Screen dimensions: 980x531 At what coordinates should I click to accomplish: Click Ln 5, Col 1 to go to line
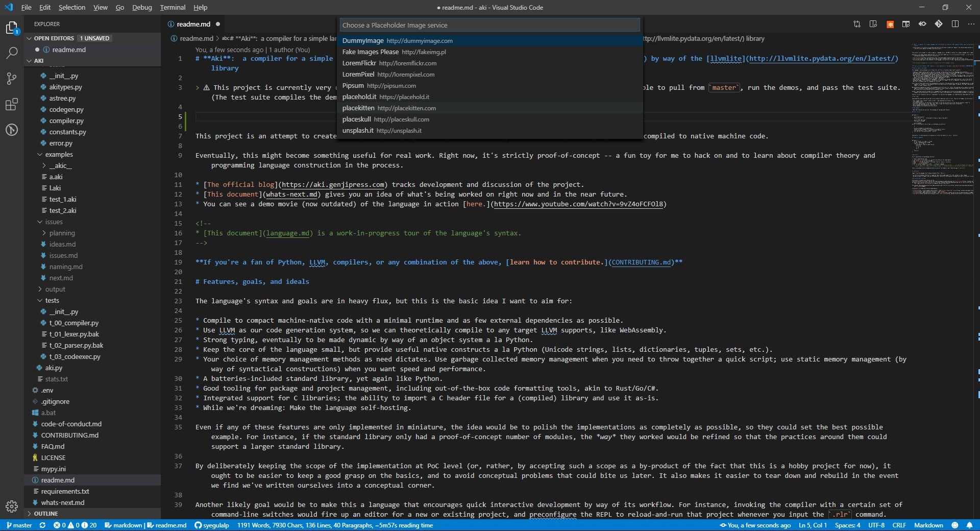click(813, 525)
